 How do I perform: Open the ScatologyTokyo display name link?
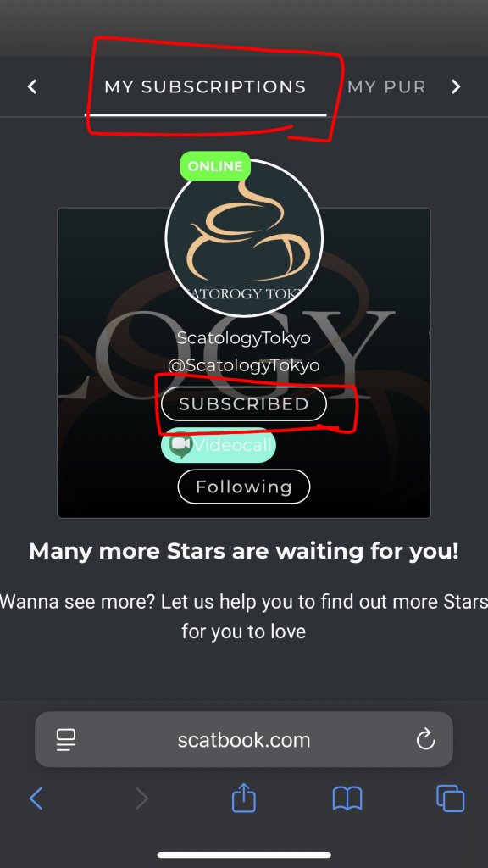243,337
